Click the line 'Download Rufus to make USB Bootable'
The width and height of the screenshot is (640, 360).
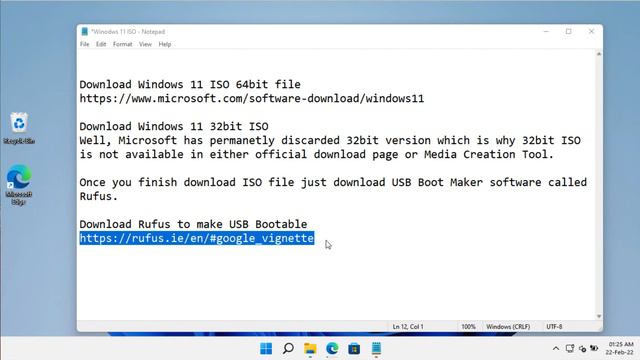coord(193,224)
